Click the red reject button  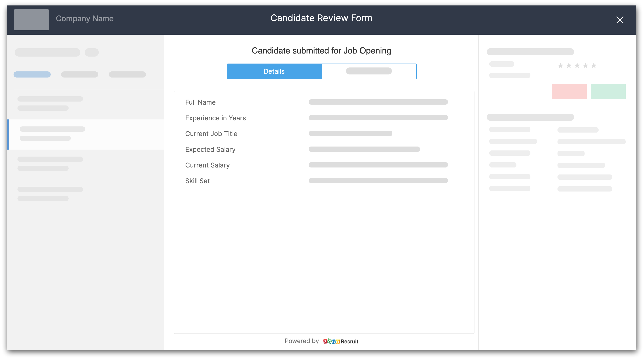(569, 91)
